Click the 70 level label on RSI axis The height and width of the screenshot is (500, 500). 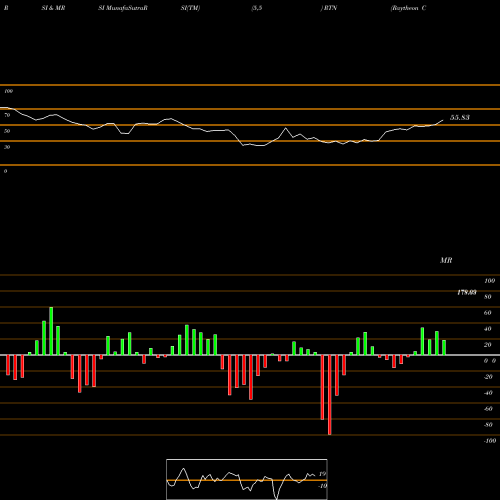click(7, 115)
